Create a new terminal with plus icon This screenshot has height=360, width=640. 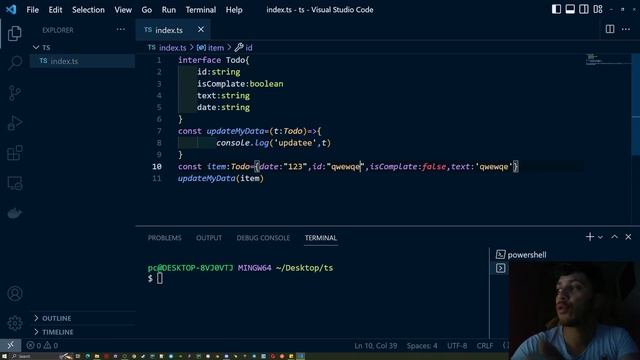589,237
